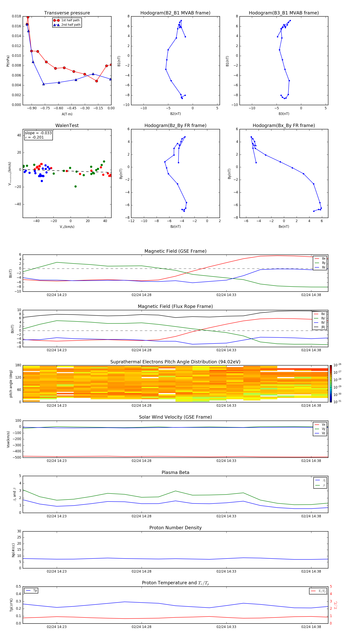Click the "Magnetic Field (GSE Frame)" title

tap(175, 251)
